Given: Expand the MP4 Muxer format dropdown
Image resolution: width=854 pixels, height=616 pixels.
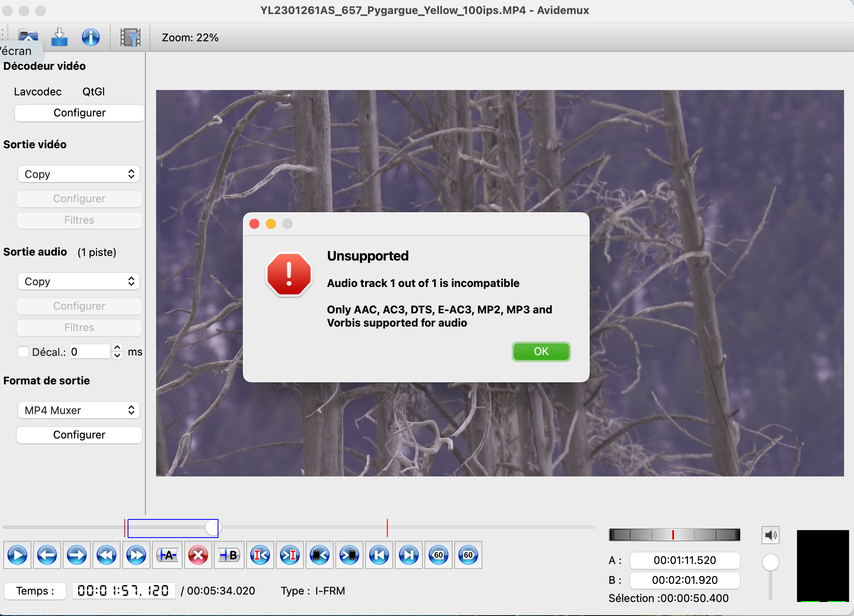Looking at the screenshot, I should (79, 410).
